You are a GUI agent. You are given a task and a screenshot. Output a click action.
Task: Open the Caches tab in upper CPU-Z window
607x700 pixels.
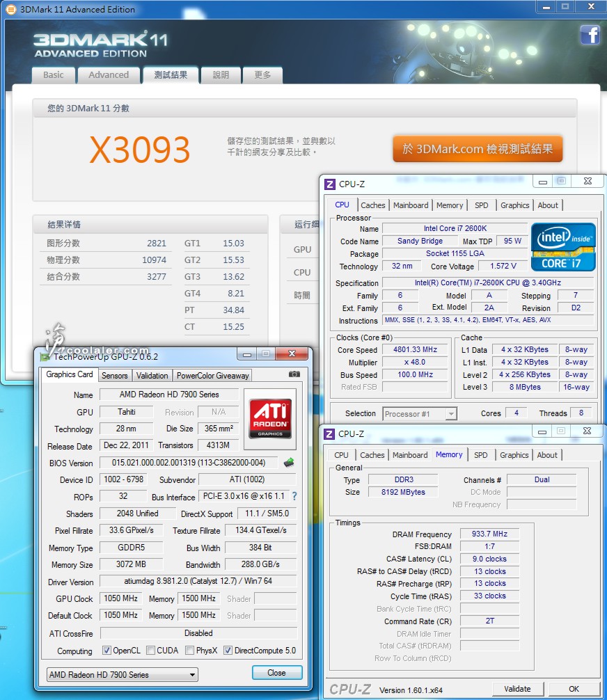tap(373, 205)
